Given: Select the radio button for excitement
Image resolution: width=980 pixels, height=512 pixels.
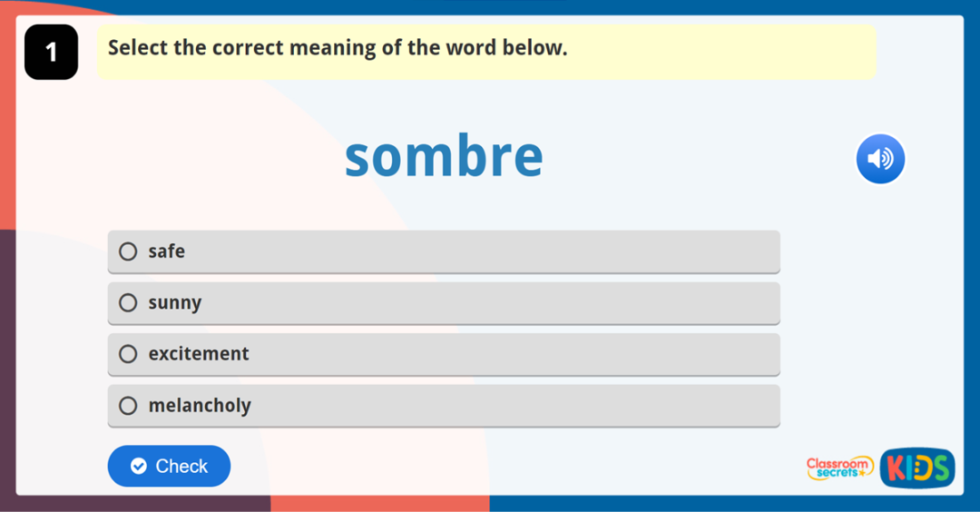Looking at the screenshot, I should (x=129, y=354).
